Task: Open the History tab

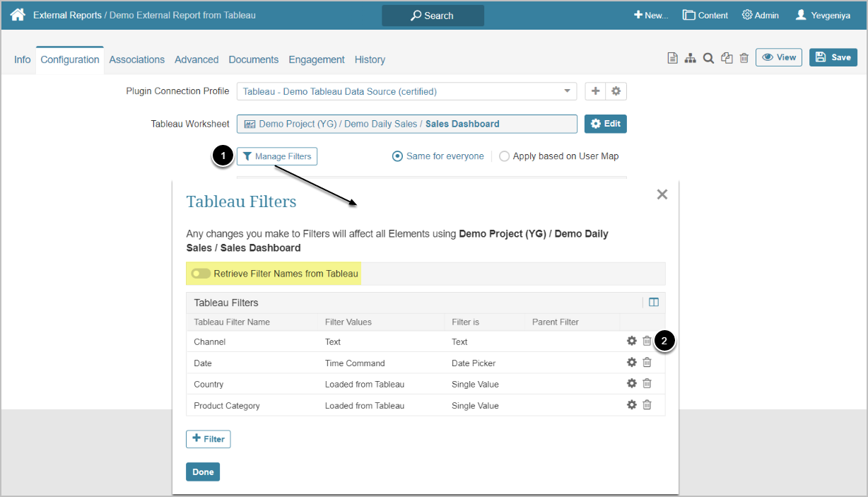Action: (370, 59)
